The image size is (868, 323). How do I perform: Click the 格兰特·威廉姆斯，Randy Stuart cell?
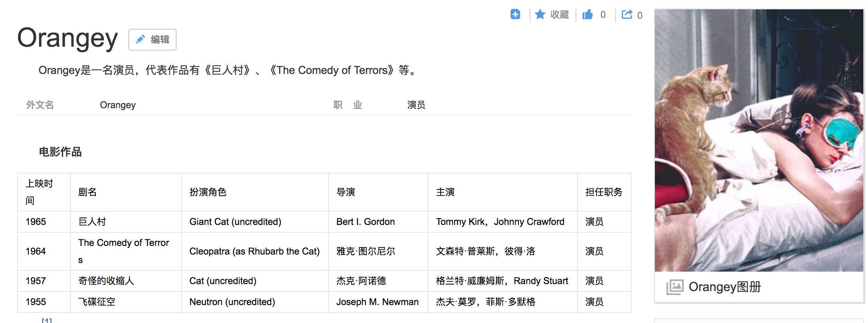502,281
